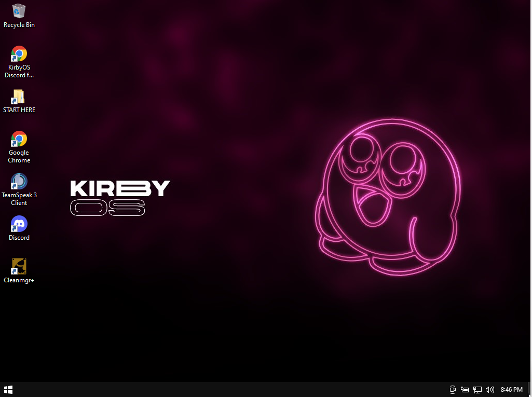The width and height of the screenshot is (532, 397).
Task: Select the Discord desktop shortcut
Action: [x=19, y=228]
